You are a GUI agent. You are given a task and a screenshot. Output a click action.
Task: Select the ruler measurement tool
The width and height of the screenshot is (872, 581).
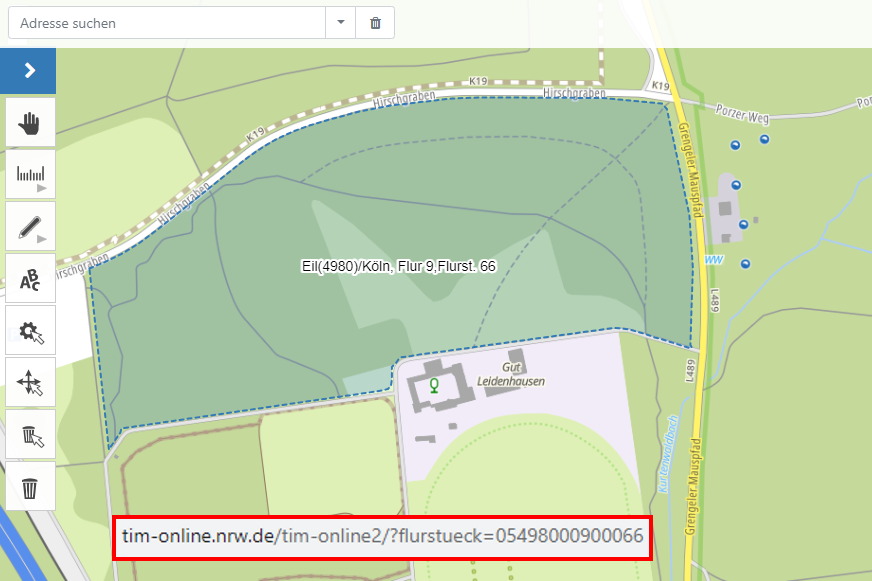[x=30, y=175]
